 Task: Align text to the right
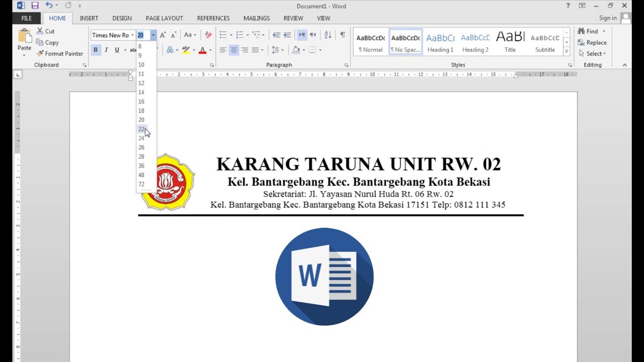245,50
